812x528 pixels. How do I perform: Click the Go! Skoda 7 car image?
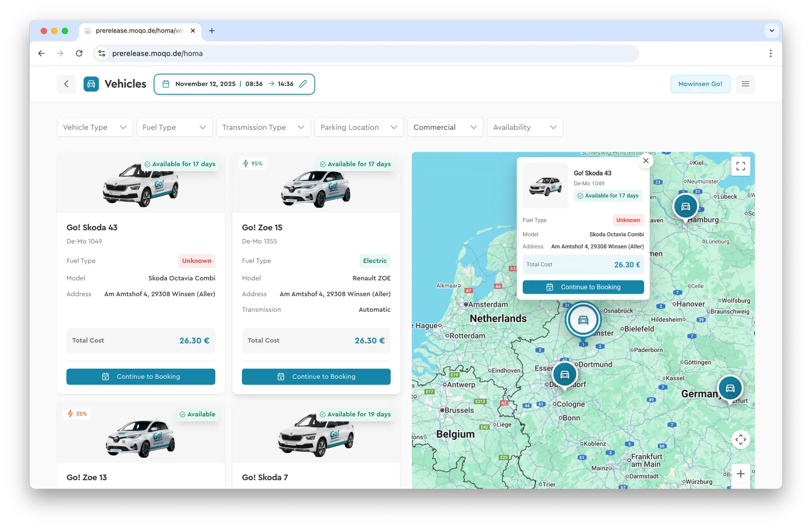tap(316, 436)
